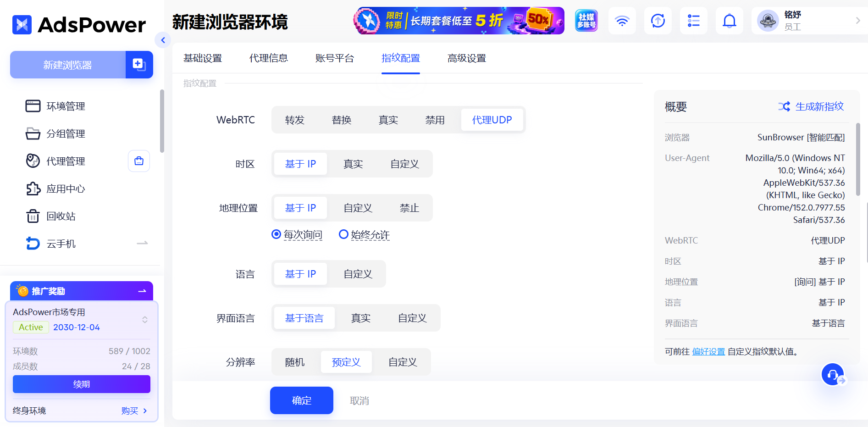Set 时区 to 真实
This screenshot has height=427, width=868.
click(x=353, y=164)
